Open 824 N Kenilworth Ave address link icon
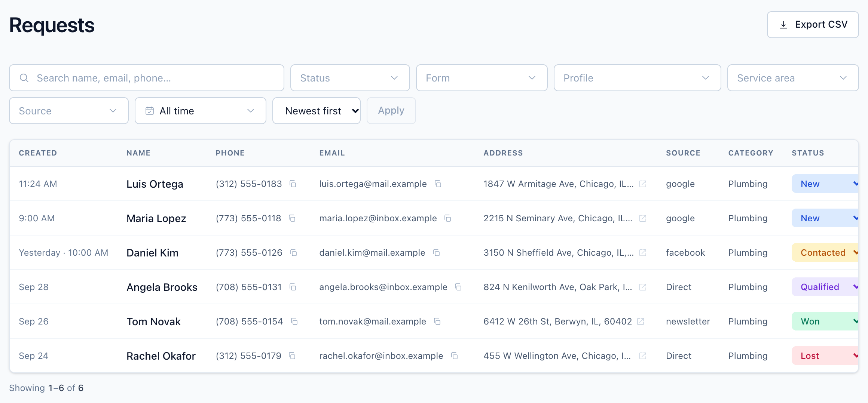The image size is (868, 403). 643,287
